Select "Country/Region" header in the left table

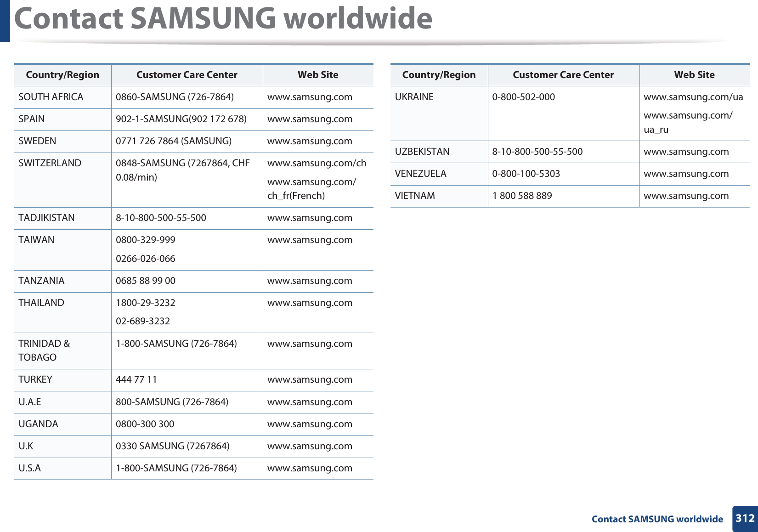click(62, 75)
